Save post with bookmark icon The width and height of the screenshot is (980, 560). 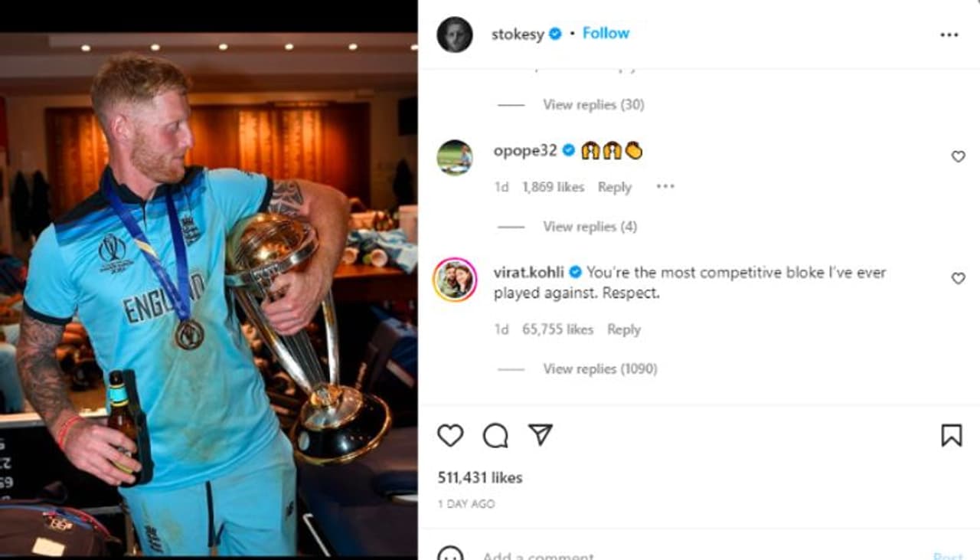[x=951, y=435]
